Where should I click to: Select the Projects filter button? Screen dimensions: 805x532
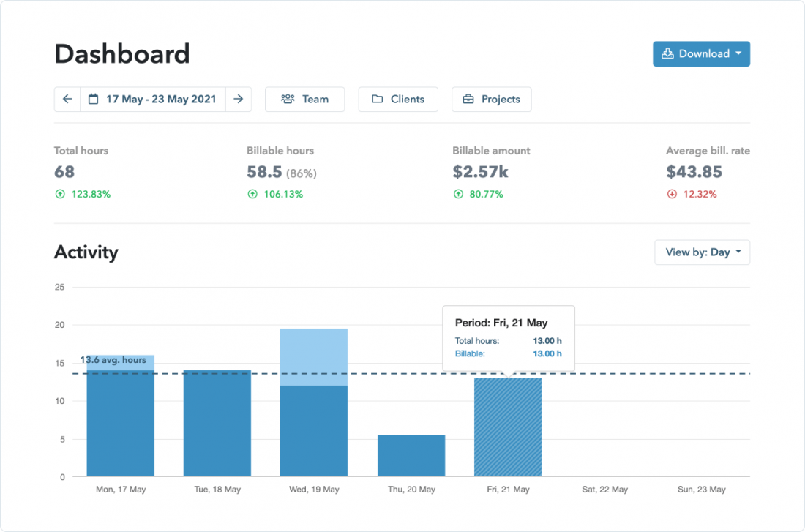[491, 99]
